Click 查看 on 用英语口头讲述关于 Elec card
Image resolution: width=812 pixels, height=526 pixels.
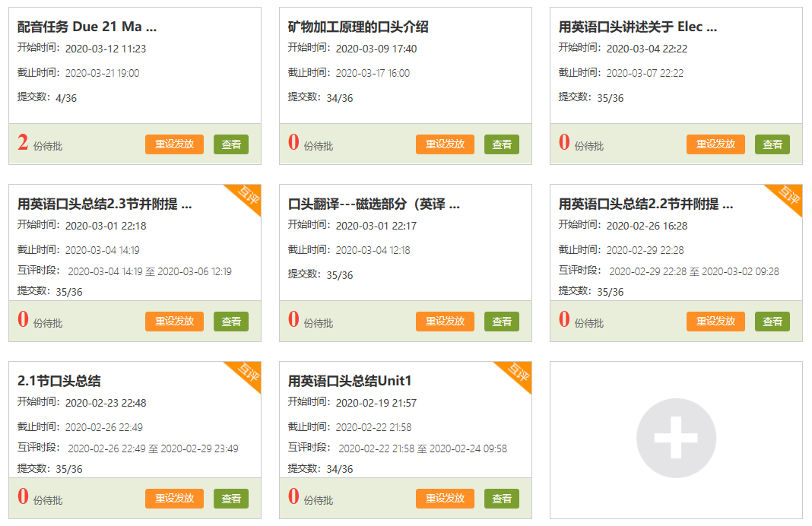[772, 144]
